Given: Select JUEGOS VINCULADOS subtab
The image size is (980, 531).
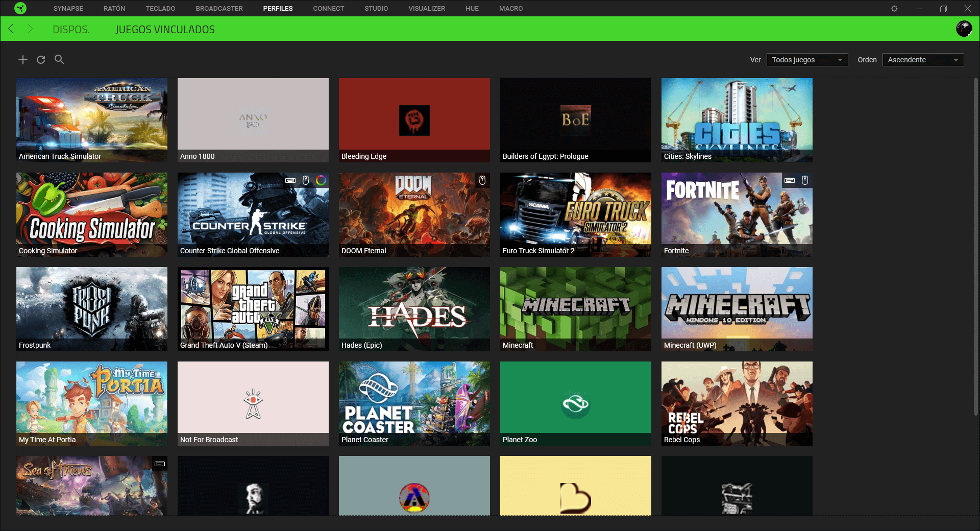Looking at the screenshot, I should 165,30.
